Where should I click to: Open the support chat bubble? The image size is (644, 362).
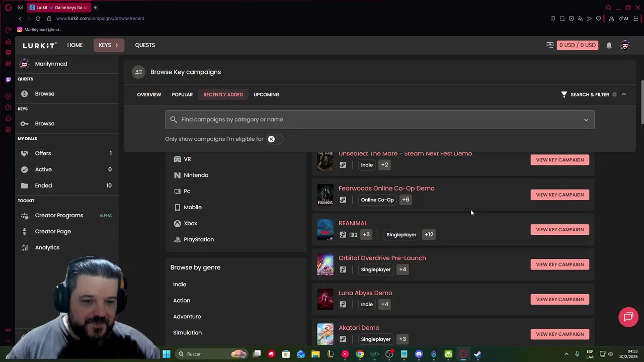(x=628, y=317)
